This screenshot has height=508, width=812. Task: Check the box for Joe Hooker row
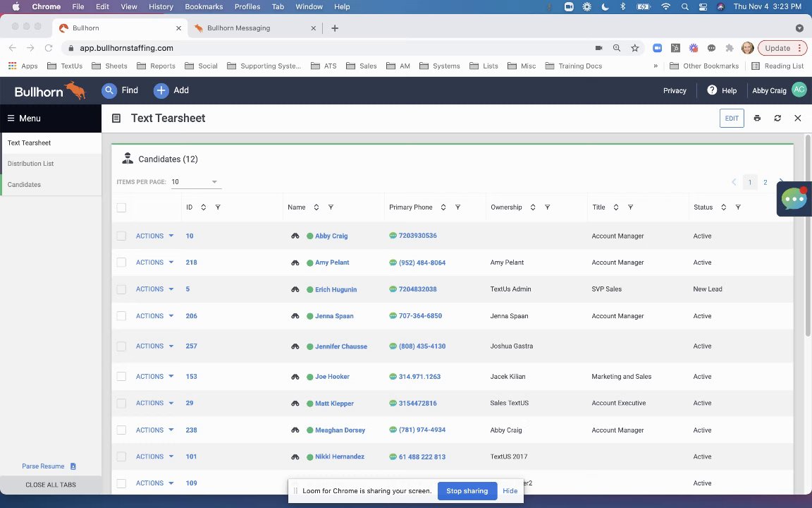click(121, 376)
